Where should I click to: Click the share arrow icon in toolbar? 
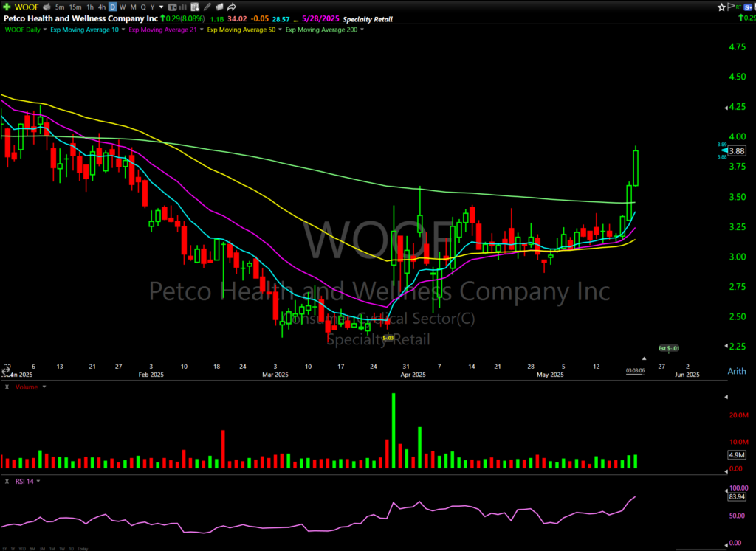230,7
